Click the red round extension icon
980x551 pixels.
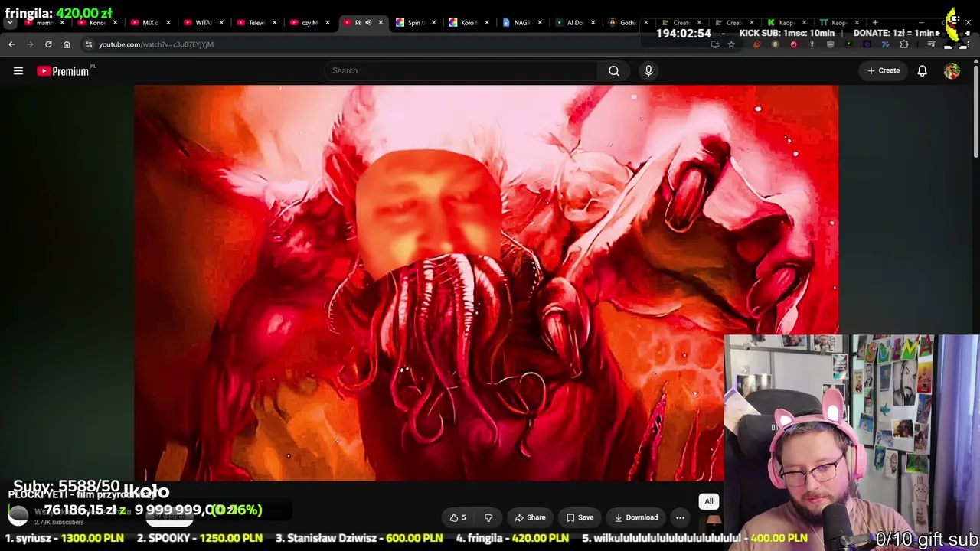pos(793,44)
